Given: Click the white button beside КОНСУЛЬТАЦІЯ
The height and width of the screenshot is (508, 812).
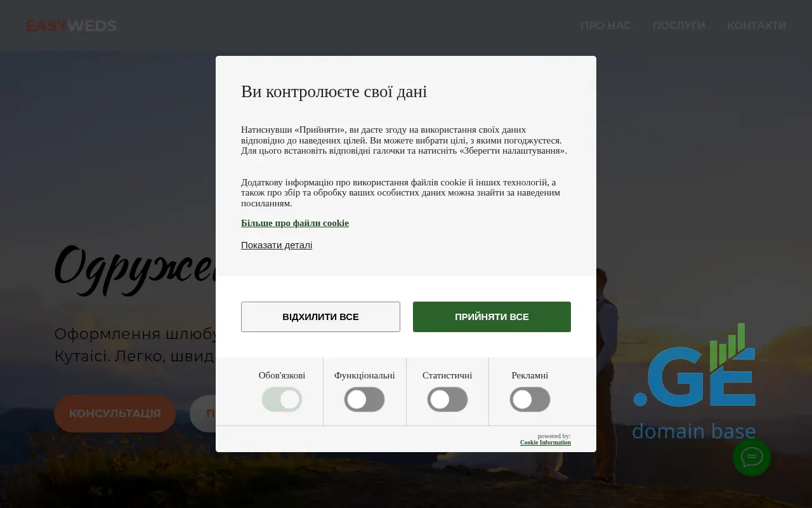Looking at the screenshot, I should pos(203,413).
